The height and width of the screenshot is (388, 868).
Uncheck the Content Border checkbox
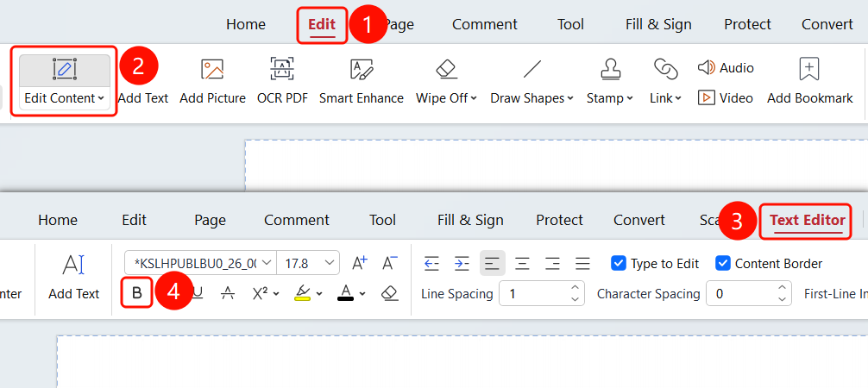click(x=723, y=264)
